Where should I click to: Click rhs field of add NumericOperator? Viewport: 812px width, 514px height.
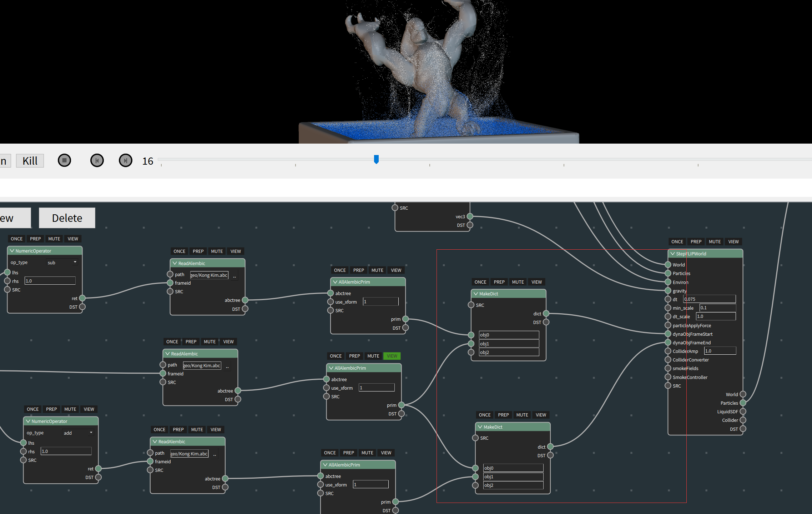(66, 451)
